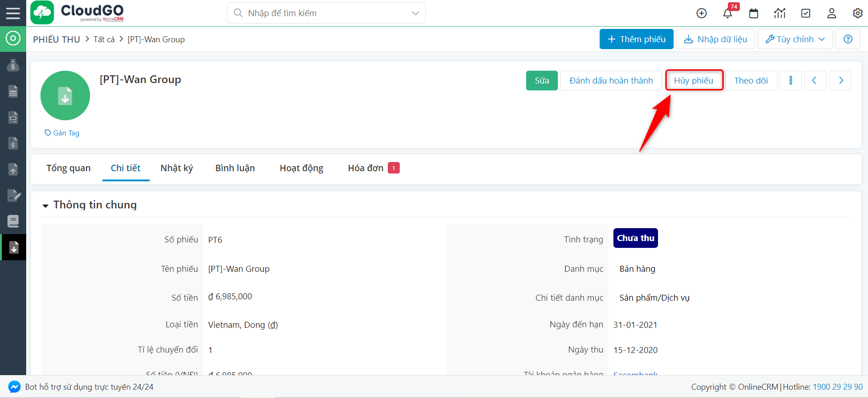The width and height of the screenshot is (868, 398).
Task: Open the search box dropdown chevron
Action: [x=415, y=13]
